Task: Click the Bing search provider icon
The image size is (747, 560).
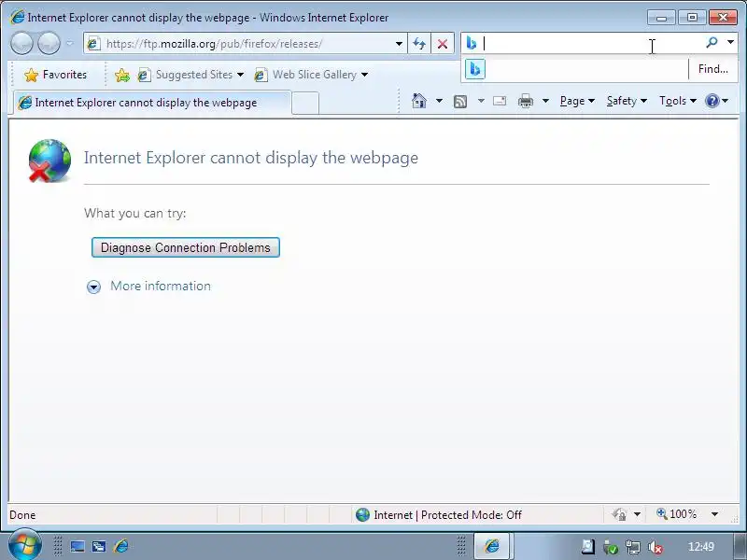Action: [472, 43]
